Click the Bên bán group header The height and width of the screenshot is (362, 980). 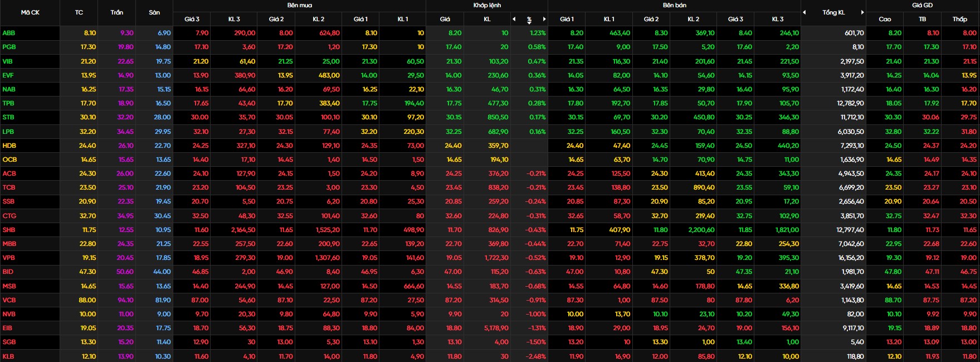[x=675, y=5]
